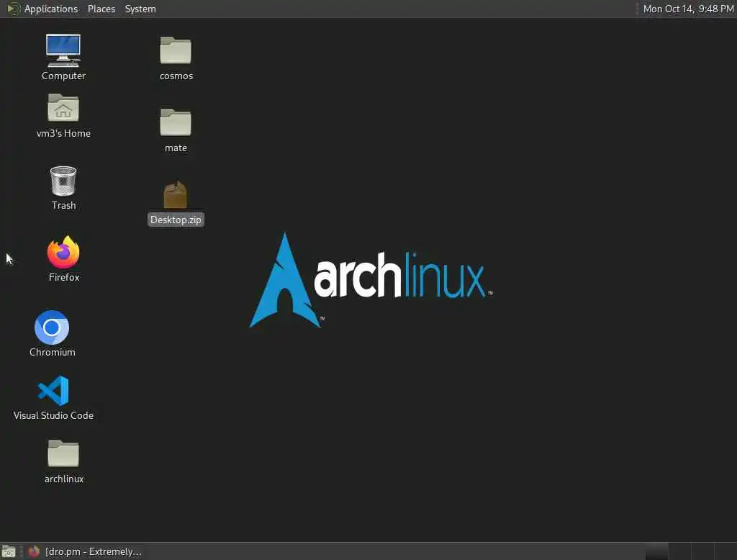
Task: Click the Desktop.zip file name label
Action: point(176,220)
